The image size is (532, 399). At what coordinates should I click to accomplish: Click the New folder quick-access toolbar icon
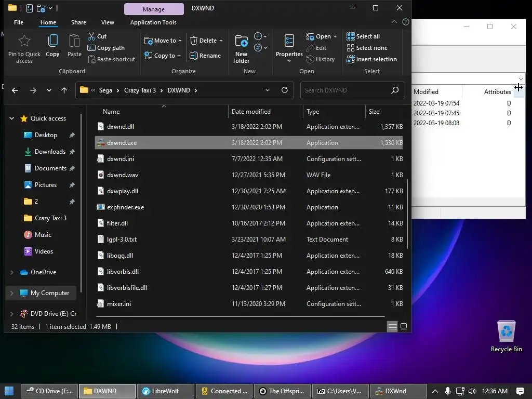(x=41, y=8)
